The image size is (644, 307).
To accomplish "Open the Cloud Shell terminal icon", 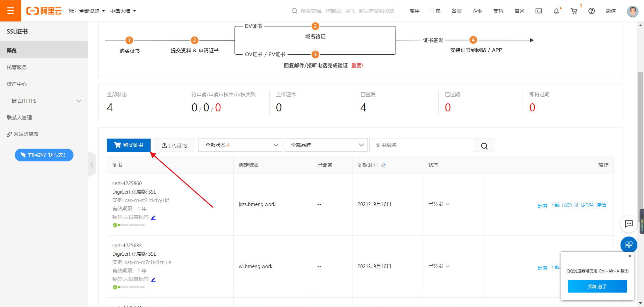I will 539,11.
